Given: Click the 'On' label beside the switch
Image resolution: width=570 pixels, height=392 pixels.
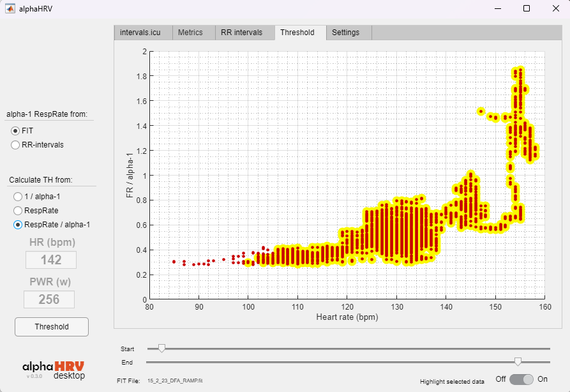Looking at the screenshot, I should point(543,379).
